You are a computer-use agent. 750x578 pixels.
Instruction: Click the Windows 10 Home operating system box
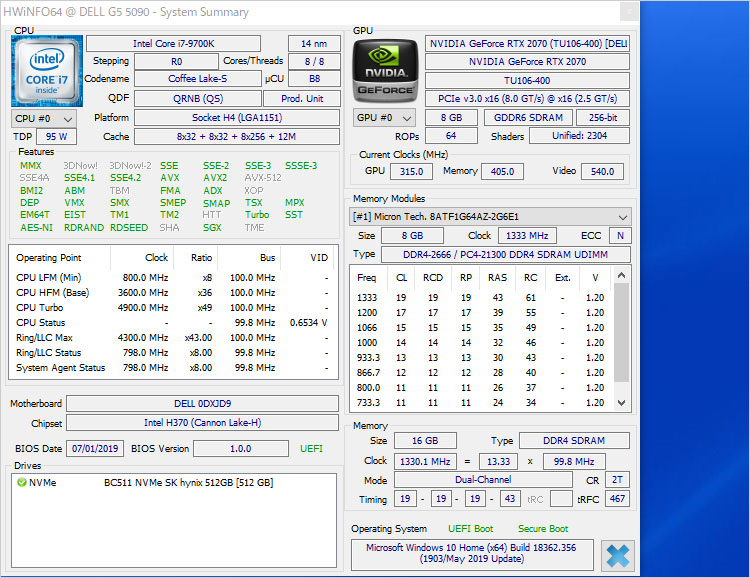click(471, 555)
